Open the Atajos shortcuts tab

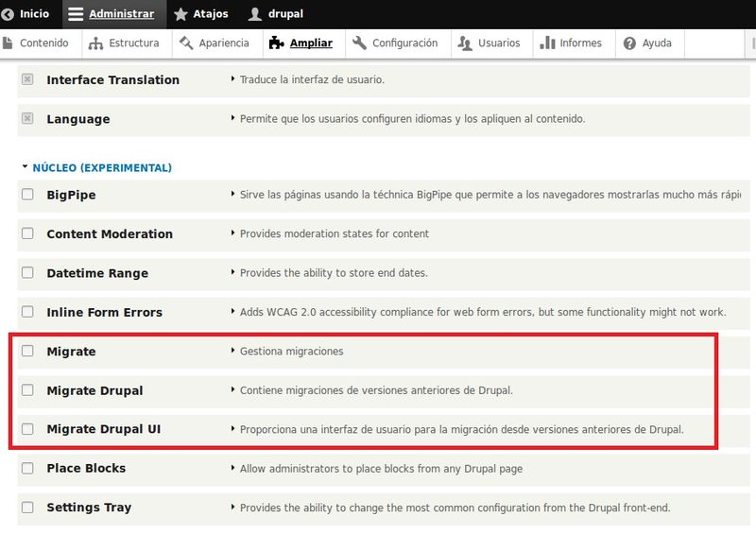tap(203, 14)
